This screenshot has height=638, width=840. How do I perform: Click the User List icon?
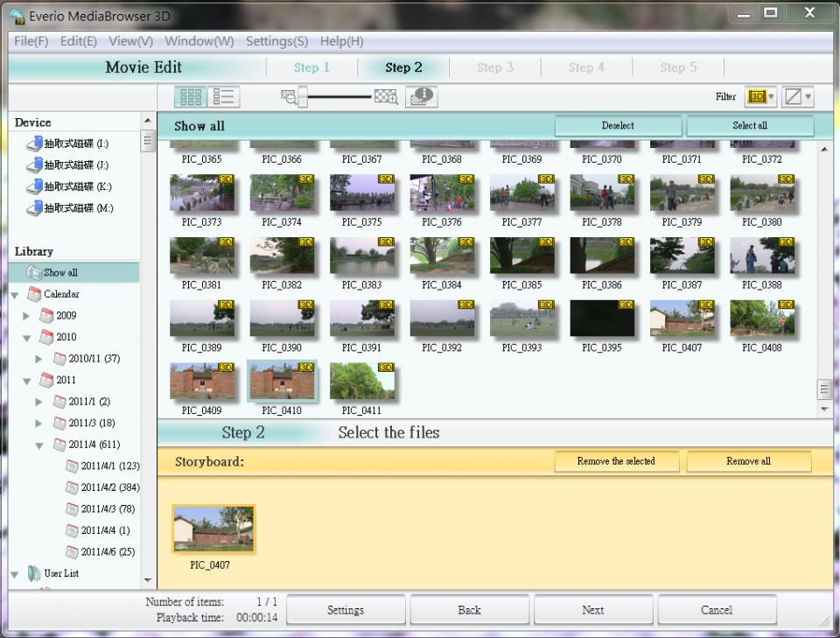pyautogui.click(x=34, y=573)
